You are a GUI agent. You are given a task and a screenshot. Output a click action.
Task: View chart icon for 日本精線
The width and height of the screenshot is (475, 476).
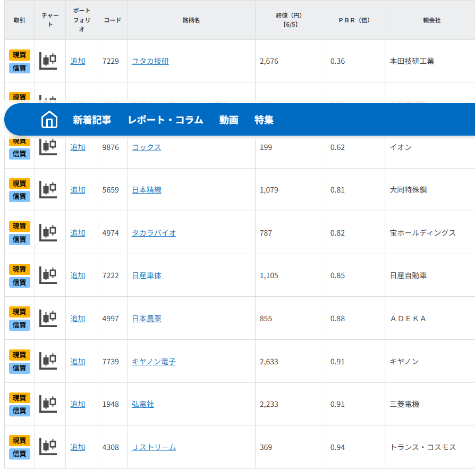48,189
